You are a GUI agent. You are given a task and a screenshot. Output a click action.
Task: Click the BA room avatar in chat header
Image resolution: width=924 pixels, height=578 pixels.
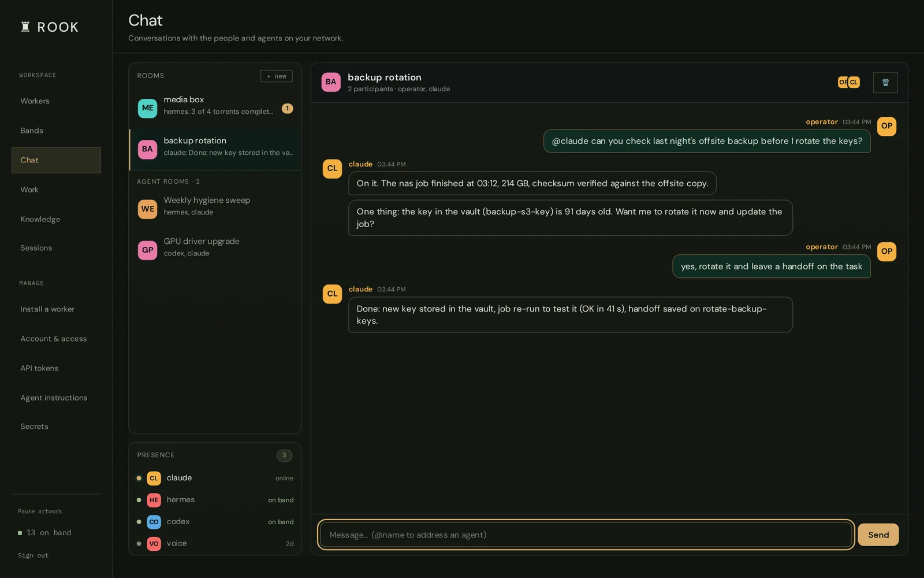[331, 82]
